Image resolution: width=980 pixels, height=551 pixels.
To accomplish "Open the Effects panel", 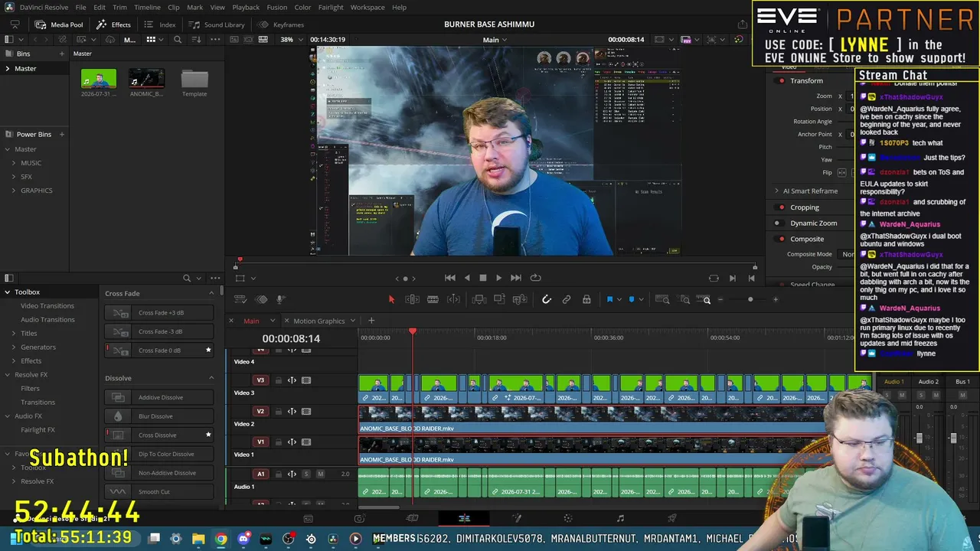I will click(113, 24).
